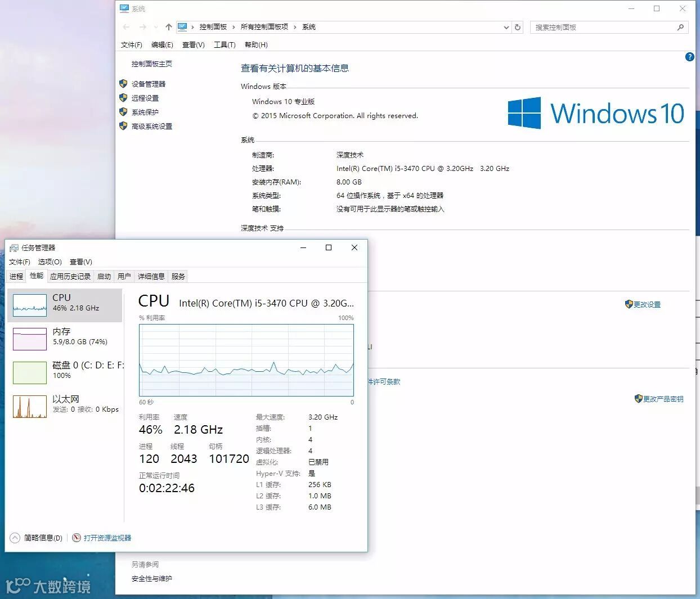Click the 许可条款 link

(384, 381)
